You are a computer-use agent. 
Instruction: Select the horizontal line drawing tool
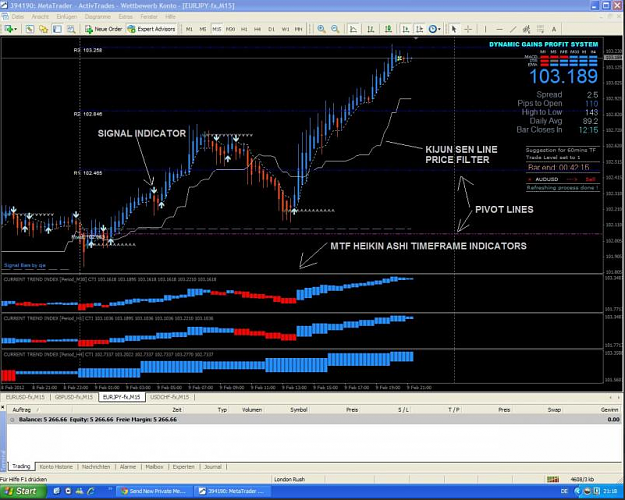pyautogui.click(x=499, y=29)
